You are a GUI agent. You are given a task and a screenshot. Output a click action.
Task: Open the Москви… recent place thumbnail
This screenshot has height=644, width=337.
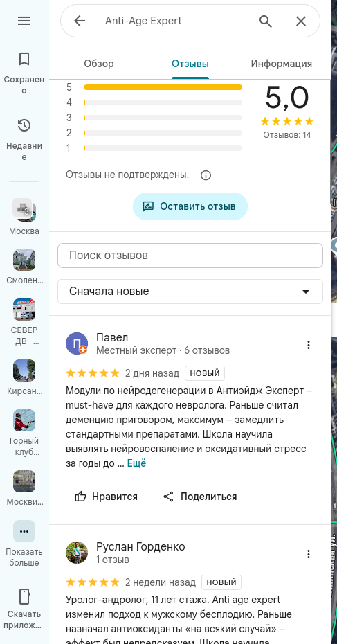(x=24, y=481)
